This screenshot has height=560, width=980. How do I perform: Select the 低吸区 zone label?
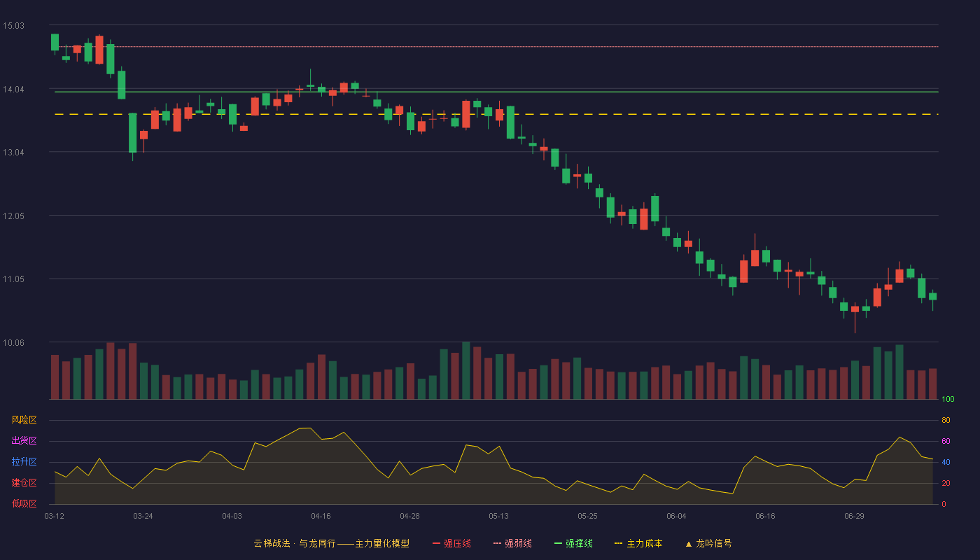pyautogui.click(x=24, y=503)
